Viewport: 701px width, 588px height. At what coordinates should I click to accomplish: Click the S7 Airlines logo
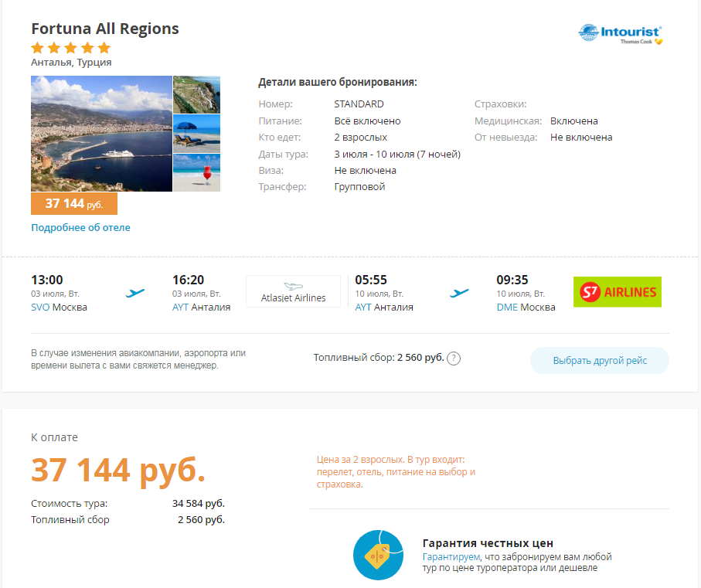(617, 292)
